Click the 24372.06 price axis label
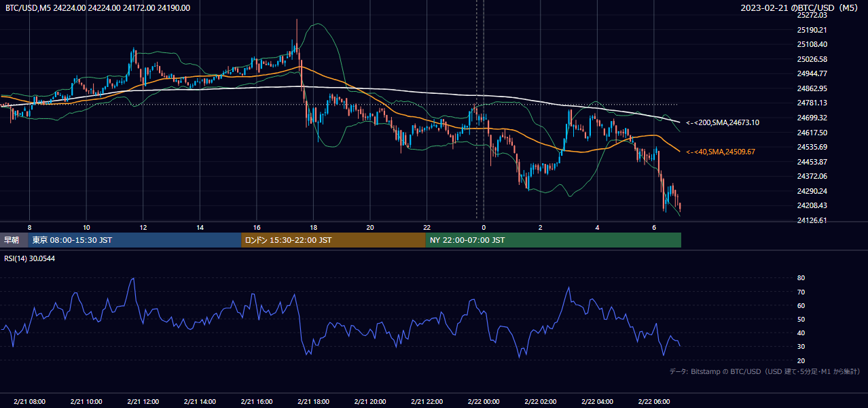The height and width of the screenshot is (408, 868). click(x=812, y=176)
